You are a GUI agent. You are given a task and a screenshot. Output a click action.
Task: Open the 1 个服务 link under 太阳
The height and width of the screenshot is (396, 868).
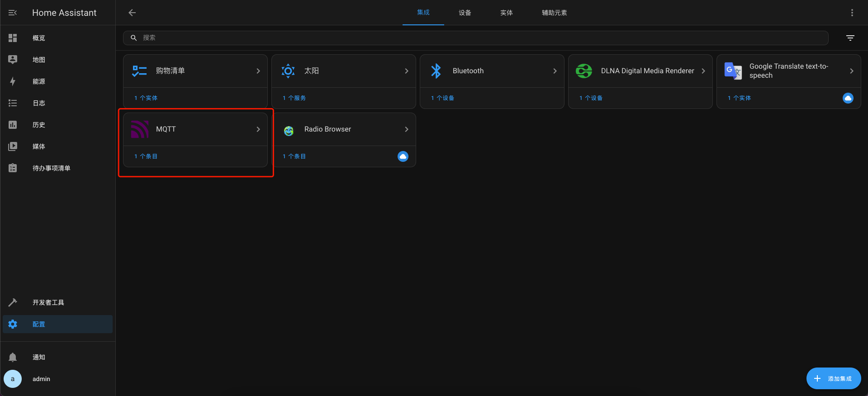tap(294, 98)
